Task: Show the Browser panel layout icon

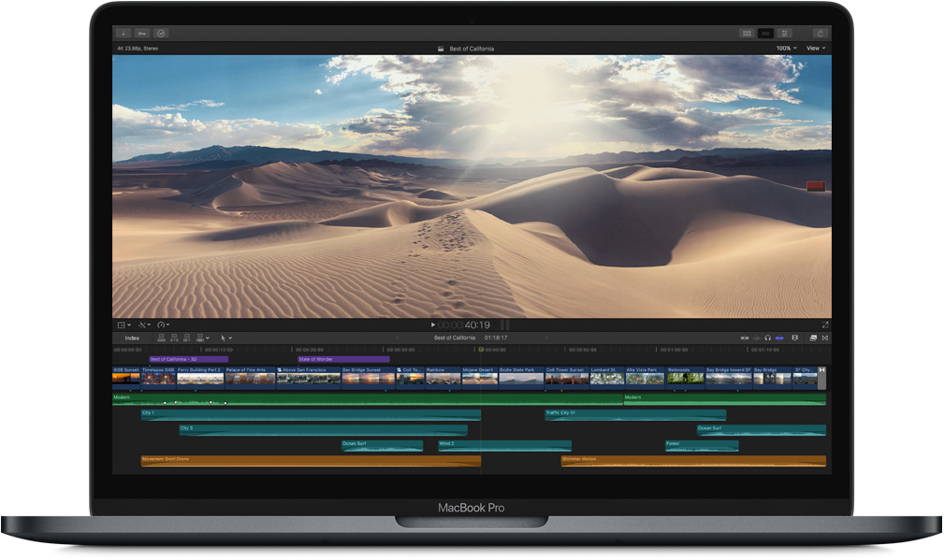Action: click(x=747, y=33)
